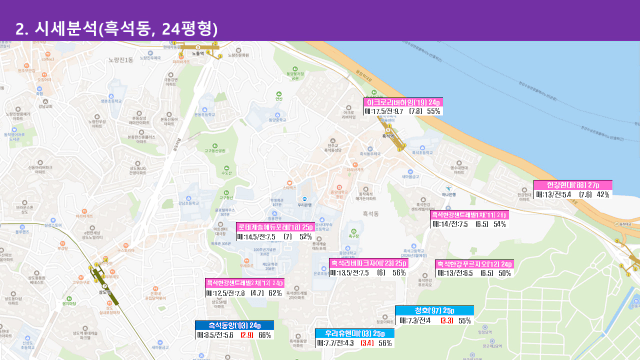Click the '매:13/전:6.5 (6.5) 50%' price row
Screen dimensions: 640x360
(x=474, y=273)
